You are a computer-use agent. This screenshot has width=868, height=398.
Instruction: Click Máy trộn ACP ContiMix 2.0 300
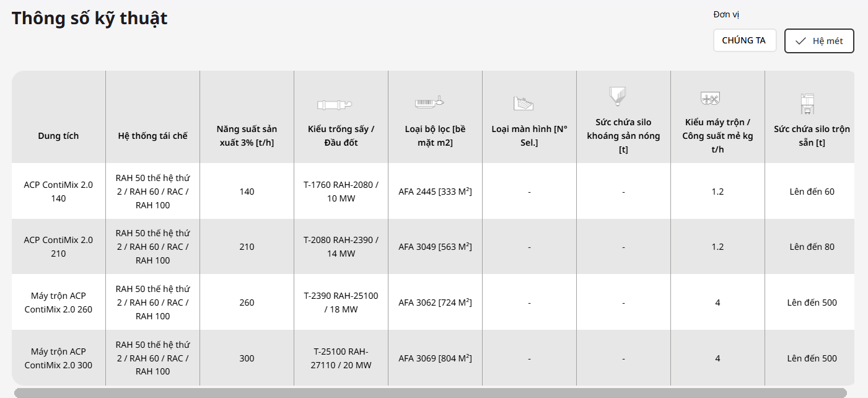pyautogui.click(x=58, y=358)
